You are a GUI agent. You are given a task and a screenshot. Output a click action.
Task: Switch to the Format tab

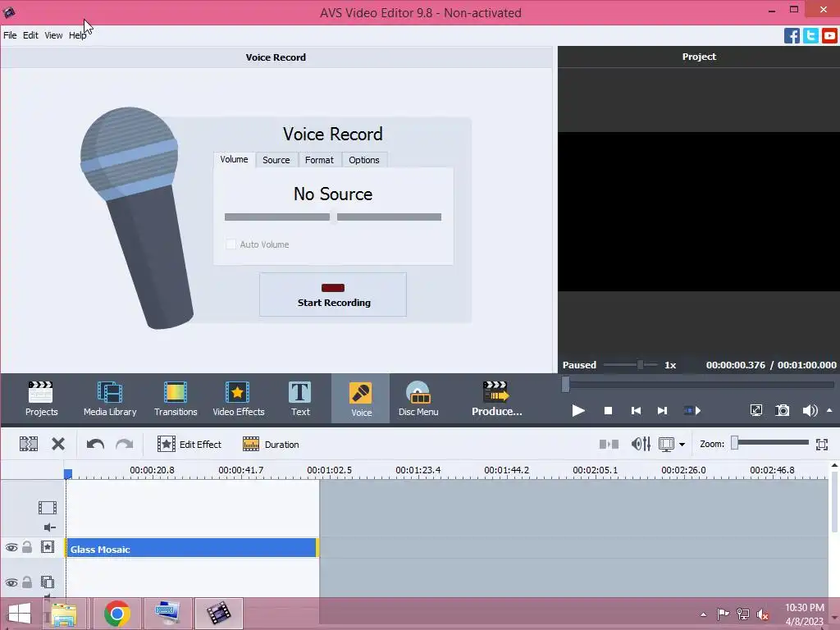click(319, 160)
